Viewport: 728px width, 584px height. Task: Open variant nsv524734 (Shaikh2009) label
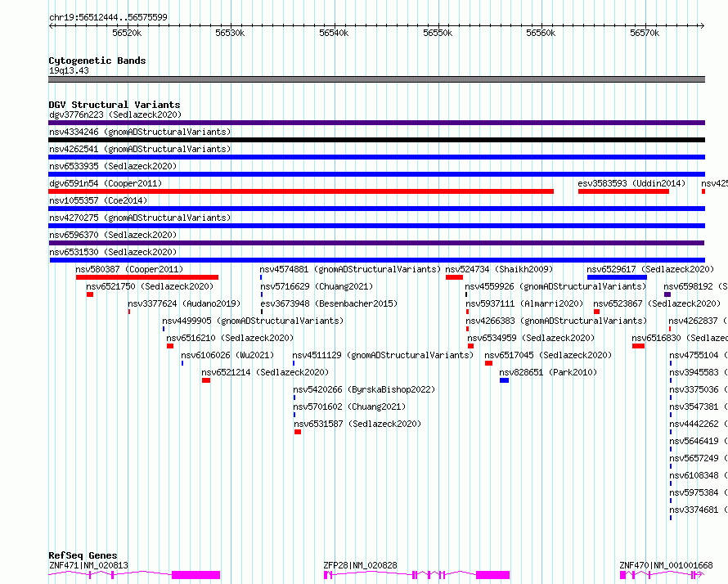click(499, 269)
